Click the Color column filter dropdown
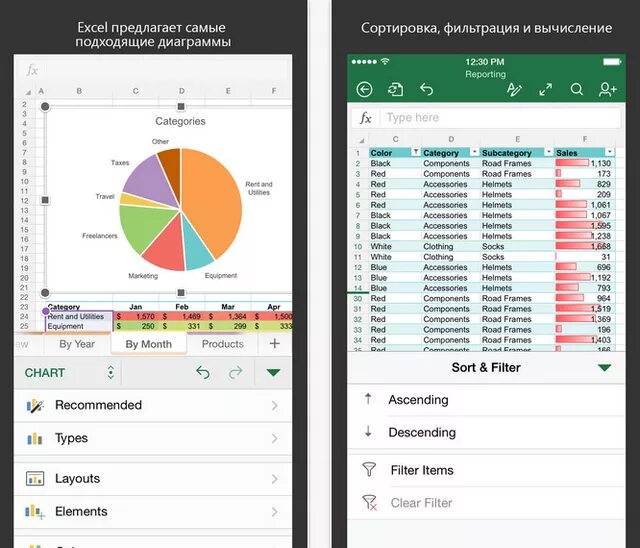Screen dimensions: 640x548 pos(416,152)
